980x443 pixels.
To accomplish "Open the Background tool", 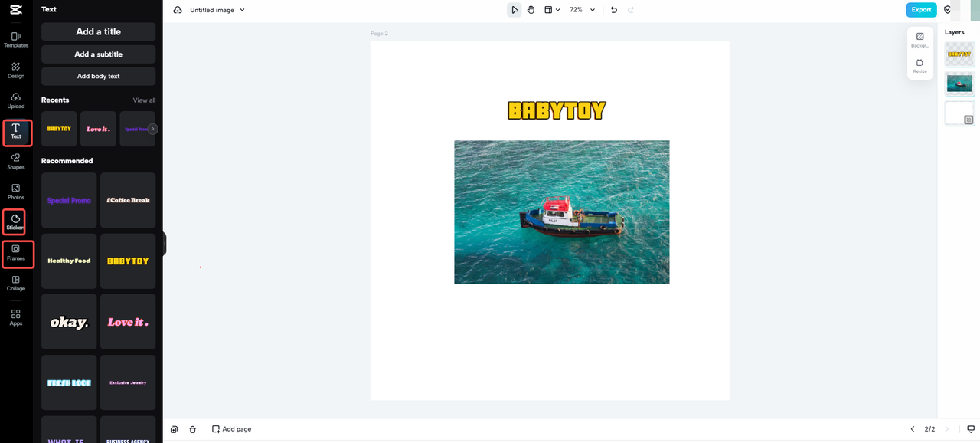I will point(920,40).
